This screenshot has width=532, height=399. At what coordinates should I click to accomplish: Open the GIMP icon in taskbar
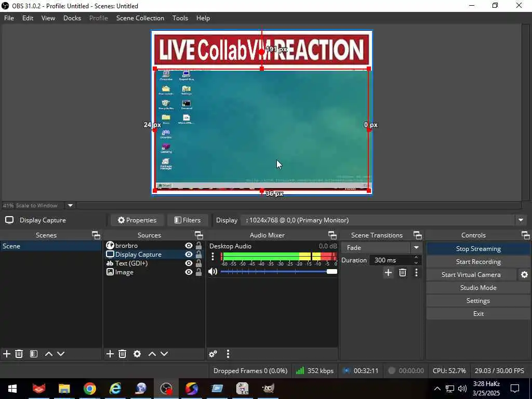pyautogui.click(x=268, y=389)
